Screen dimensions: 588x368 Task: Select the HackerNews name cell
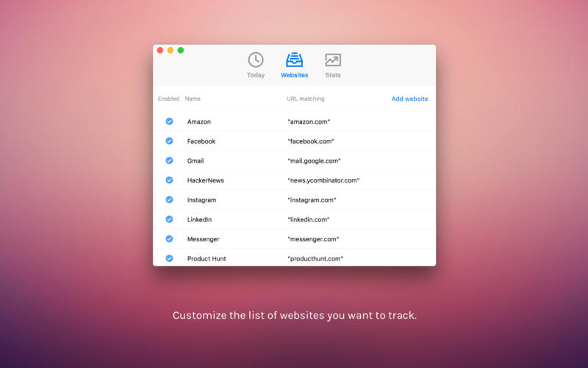pos(206,180)
